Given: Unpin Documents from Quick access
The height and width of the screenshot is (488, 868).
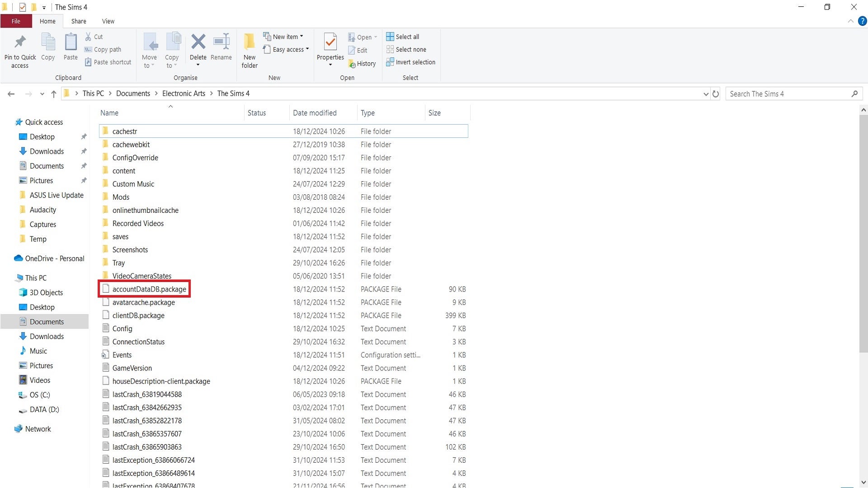Looking at the screenshot, I should click(x=84, y=166).
